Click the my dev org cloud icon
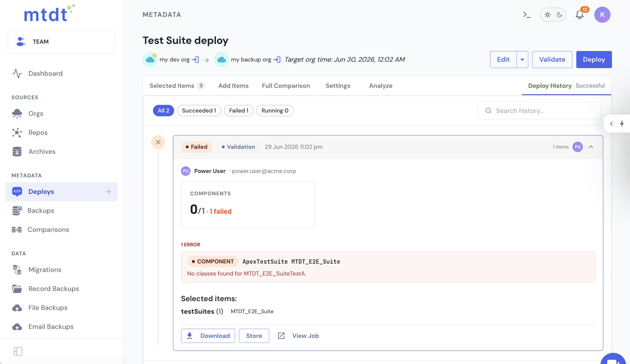The image size is (630, 364). [150, 59]
